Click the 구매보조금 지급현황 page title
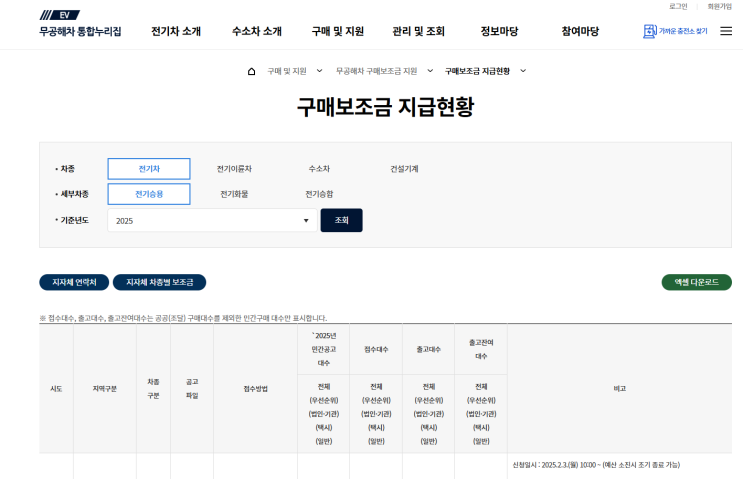This screenshot has height=479, width=743. pos(385,107)
